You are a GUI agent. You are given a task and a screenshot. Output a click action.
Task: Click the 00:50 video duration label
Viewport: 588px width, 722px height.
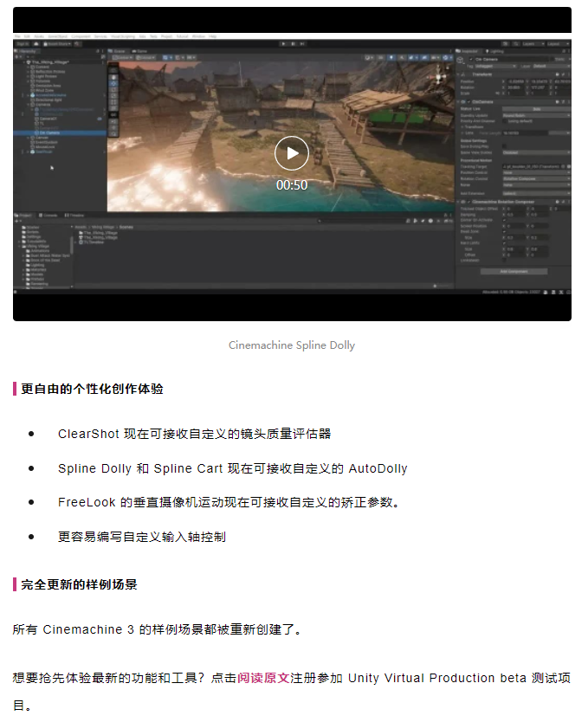tap(292, 185)
